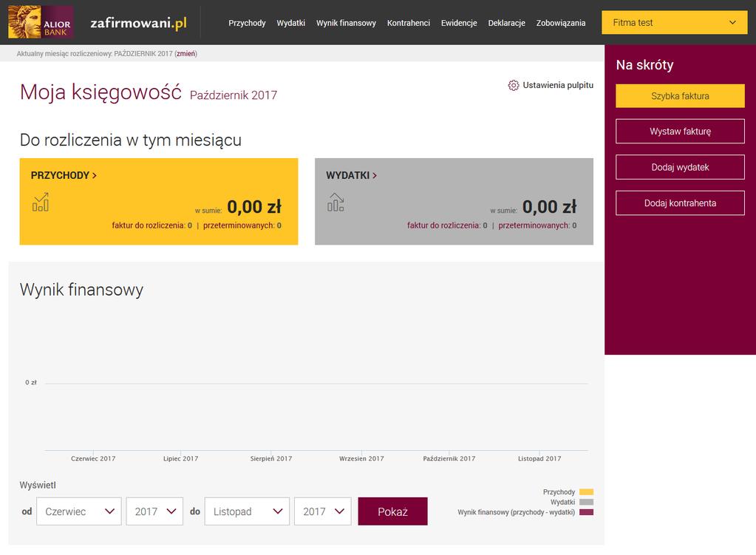This screenshot has width=756, height=555.
Task: Open the Wynik finansowy menu
Action: click(346, 23)
